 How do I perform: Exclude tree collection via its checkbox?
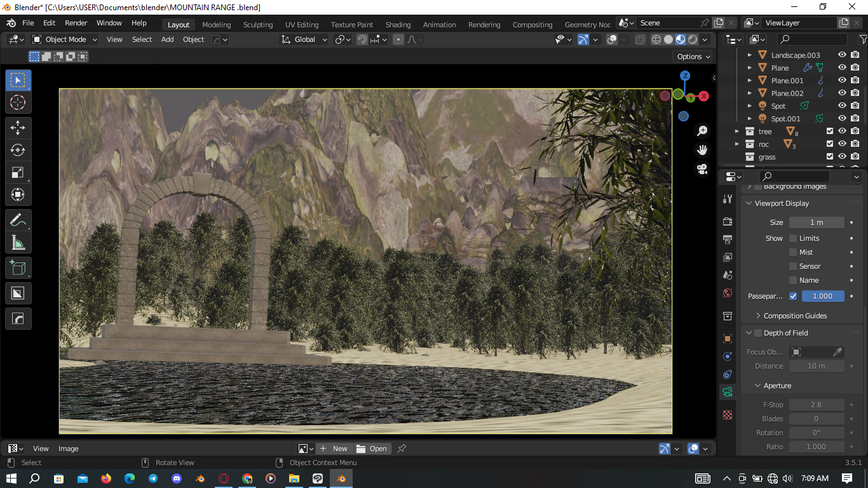(x=829, y=132)
